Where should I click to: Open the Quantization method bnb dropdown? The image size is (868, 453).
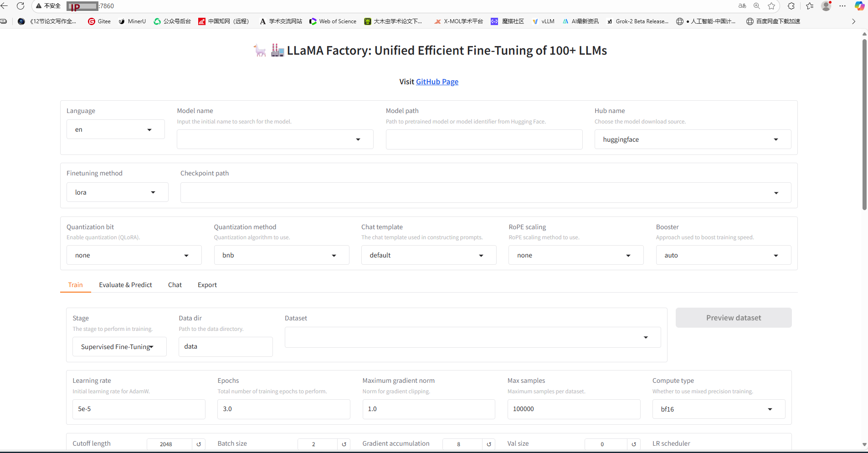(282, 255)
